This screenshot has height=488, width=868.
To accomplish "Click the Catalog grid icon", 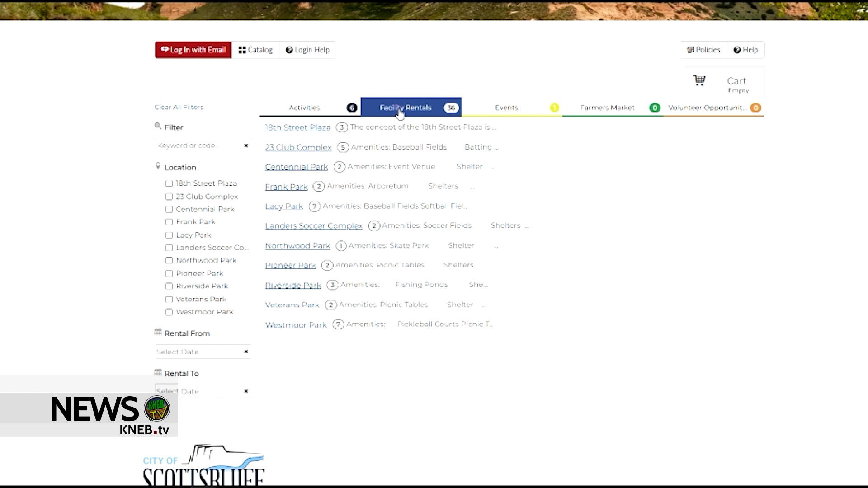I will point(243,50).
